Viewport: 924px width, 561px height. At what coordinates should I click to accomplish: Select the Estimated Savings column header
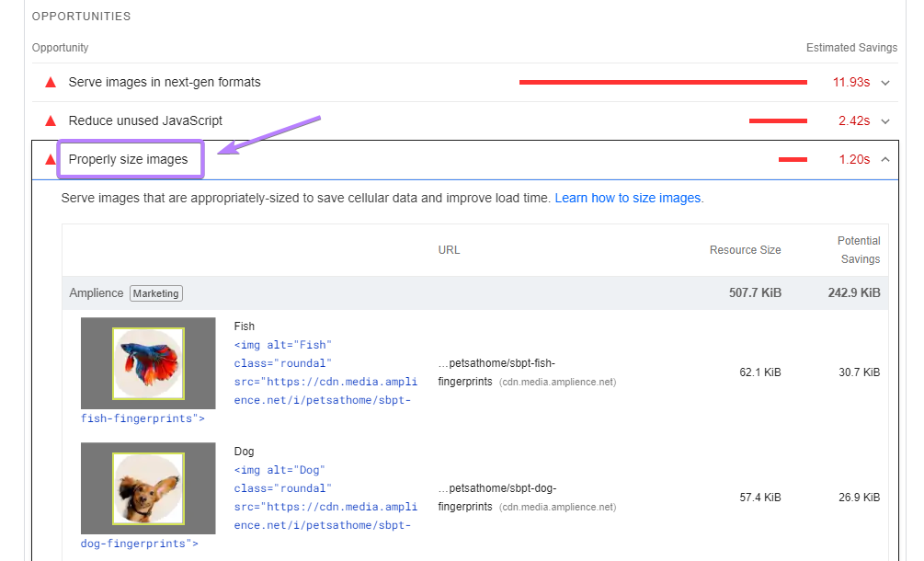(851, 47)
